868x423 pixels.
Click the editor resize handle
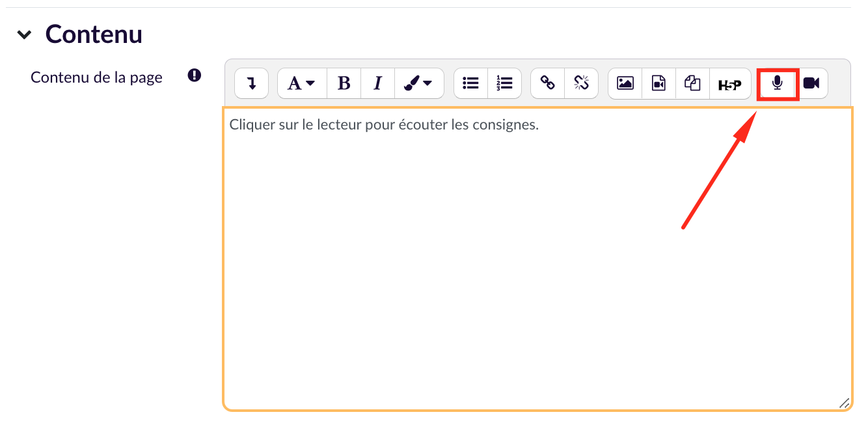844,403
